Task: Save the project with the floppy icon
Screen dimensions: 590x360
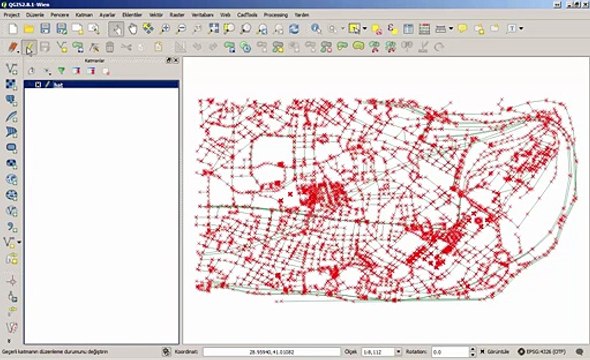Action: [x=45, y=29]
